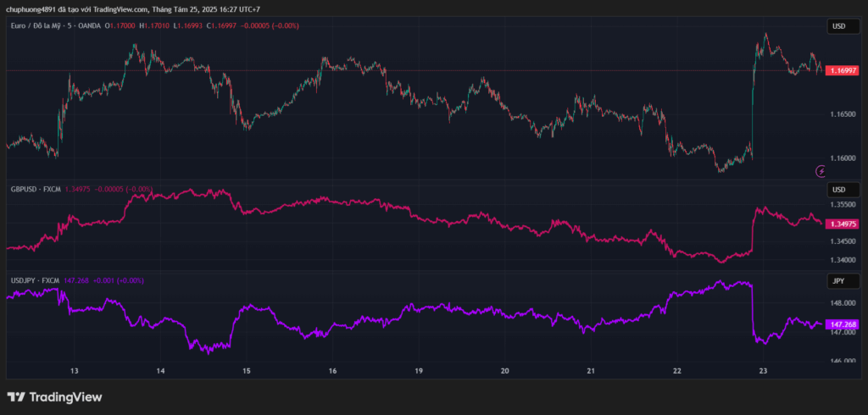The image size is (868, 415).
Task: Click the purple lightning bolt icon
Action: 821,172
